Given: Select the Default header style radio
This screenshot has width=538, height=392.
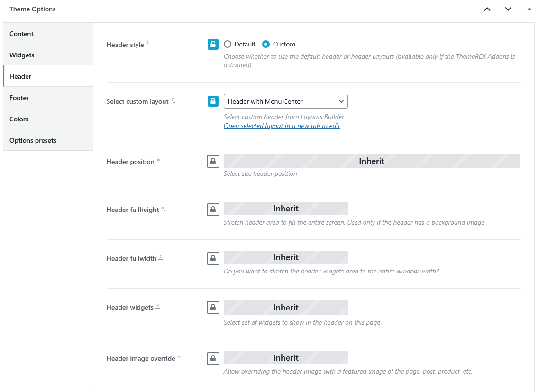Looking at the screenshot, I should pos(228,44).
